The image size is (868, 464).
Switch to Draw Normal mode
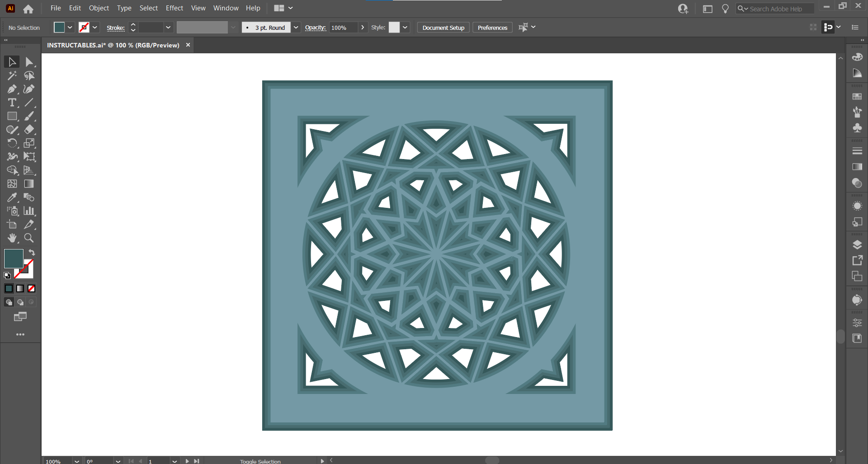tap(9, 302)
